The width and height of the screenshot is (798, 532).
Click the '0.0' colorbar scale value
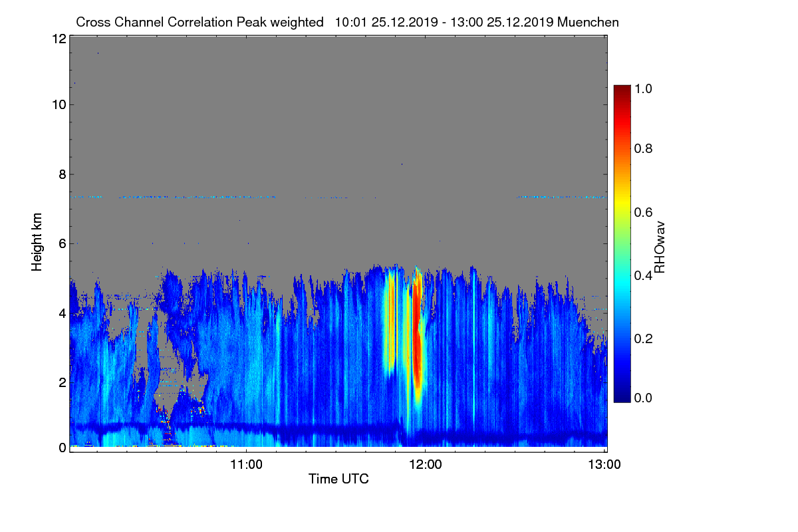(644, 398)
